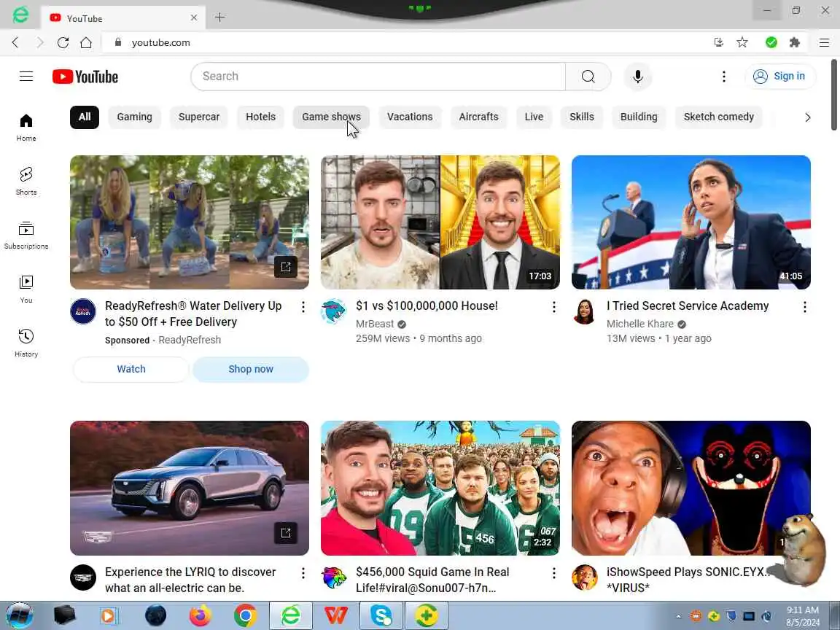Open options for $456,000 Squid Game video

coord(554,573)
